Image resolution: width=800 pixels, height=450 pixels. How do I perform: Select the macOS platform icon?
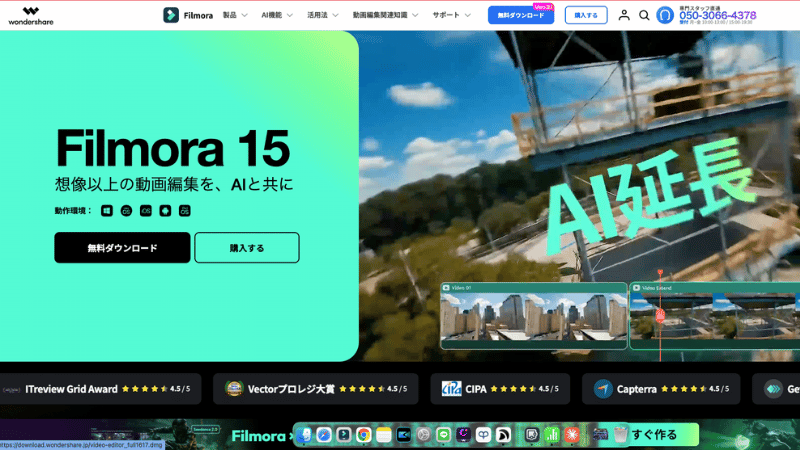click(126, 211)
